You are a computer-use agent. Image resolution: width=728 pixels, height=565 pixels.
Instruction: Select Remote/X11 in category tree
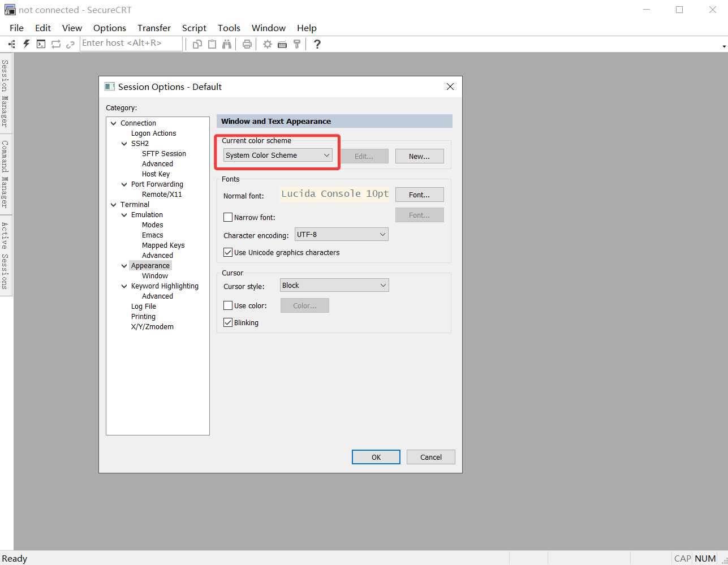tap(162, 195)
